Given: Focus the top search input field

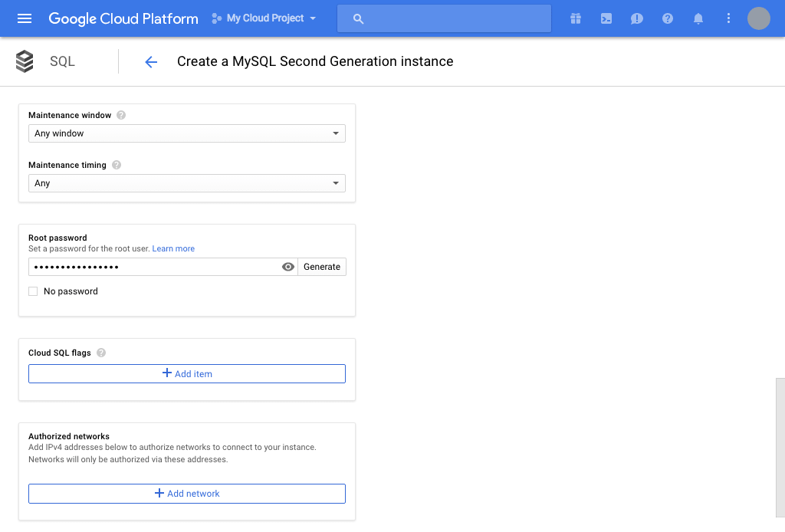Looking at the screenshot, I should 444,18.
